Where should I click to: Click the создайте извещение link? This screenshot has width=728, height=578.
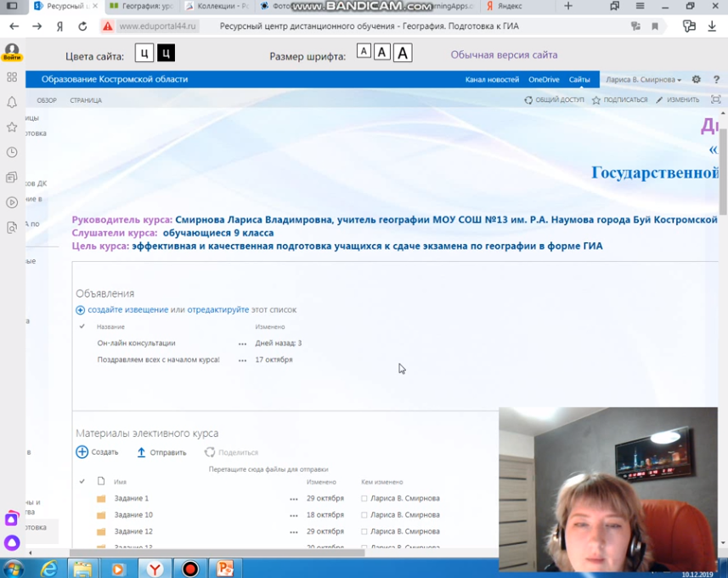(128, 310)
